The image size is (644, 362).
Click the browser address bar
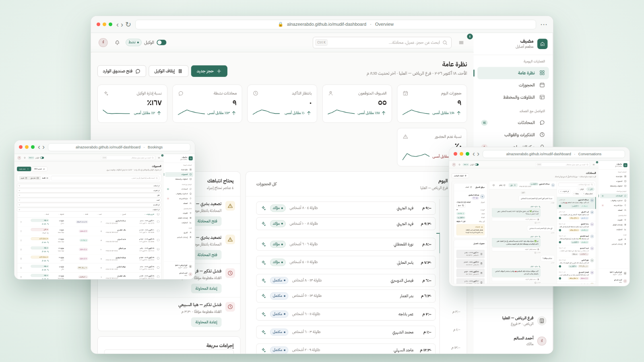336,25
